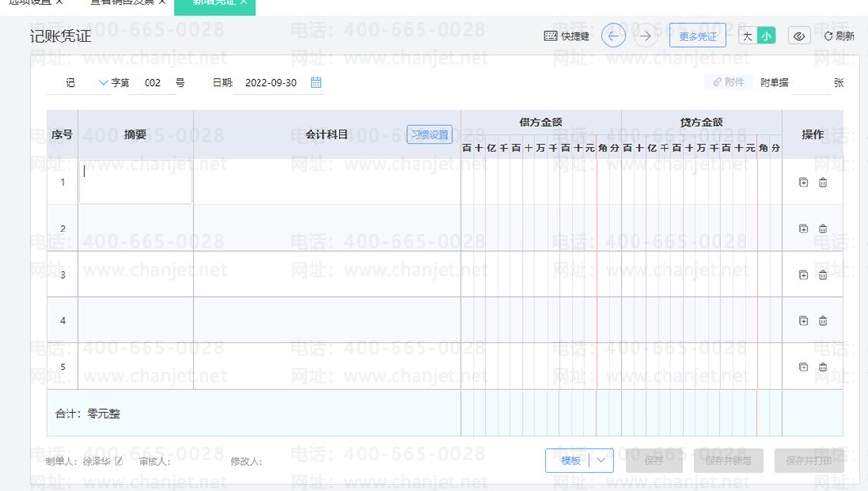Open 习惯设置 habit settings

(429, 134)
